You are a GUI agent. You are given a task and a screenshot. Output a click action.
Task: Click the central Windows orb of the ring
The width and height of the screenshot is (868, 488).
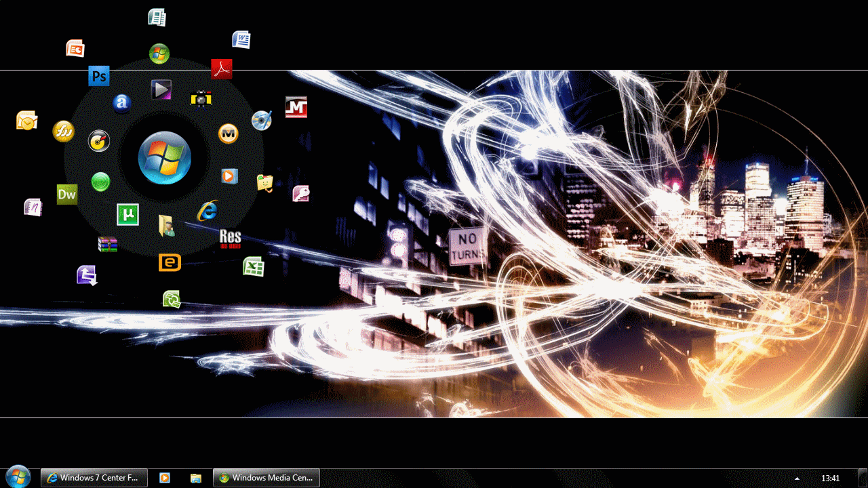click(165, 158)
